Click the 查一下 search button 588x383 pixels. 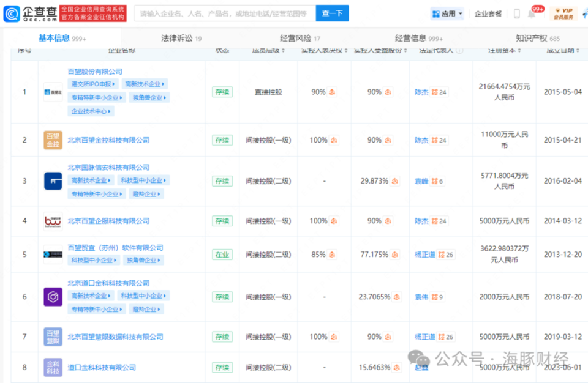333,13
